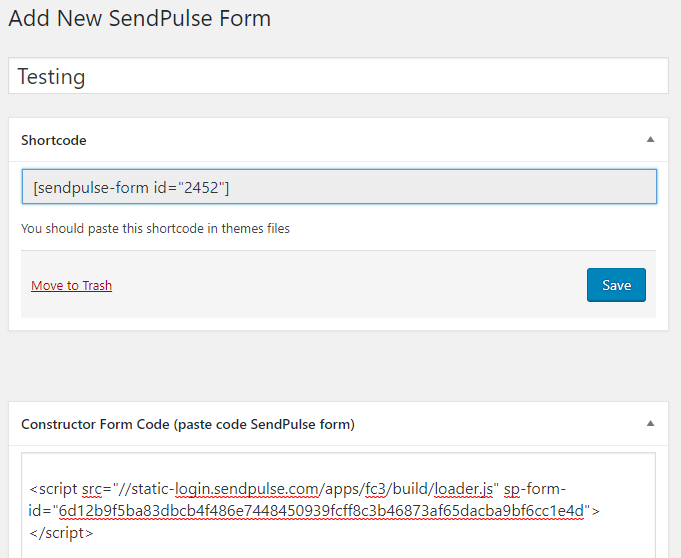Click inside the SendPulse form code textarea
681x558 pixels.
pos(338,505)
